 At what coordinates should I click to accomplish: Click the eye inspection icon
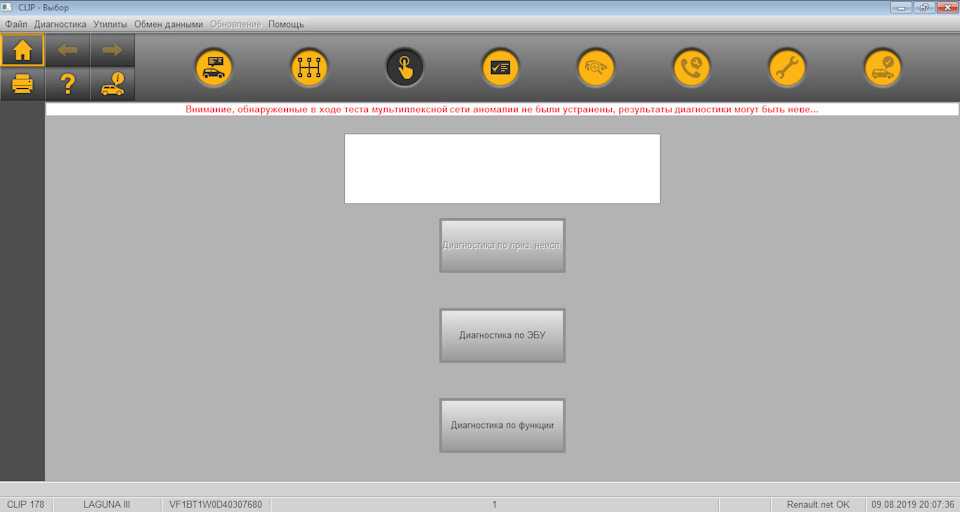(596, 68)
